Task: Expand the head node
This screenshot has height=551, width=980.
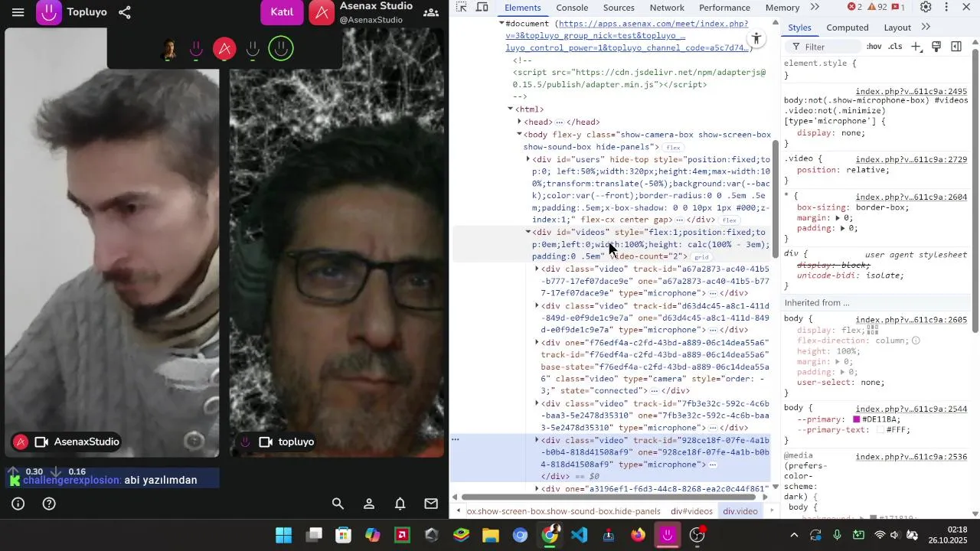Action: pyautogui.click(x=520, y=122)
